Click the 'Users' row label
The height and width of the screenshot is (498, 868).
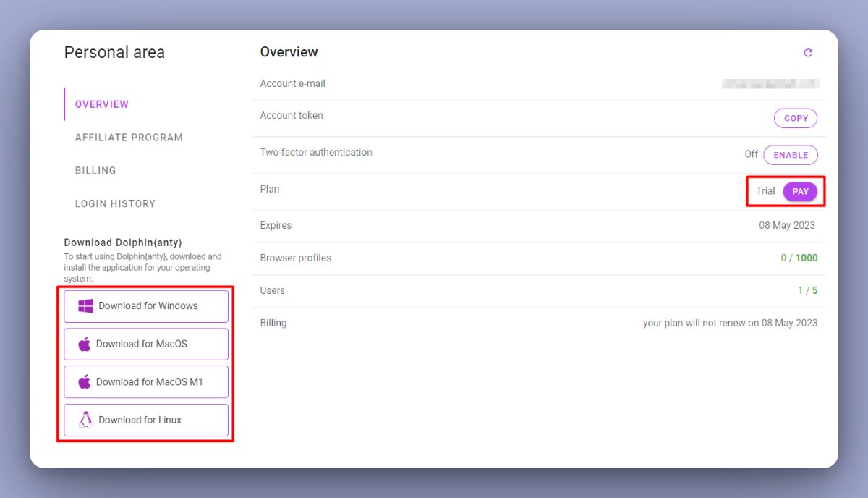273,290
